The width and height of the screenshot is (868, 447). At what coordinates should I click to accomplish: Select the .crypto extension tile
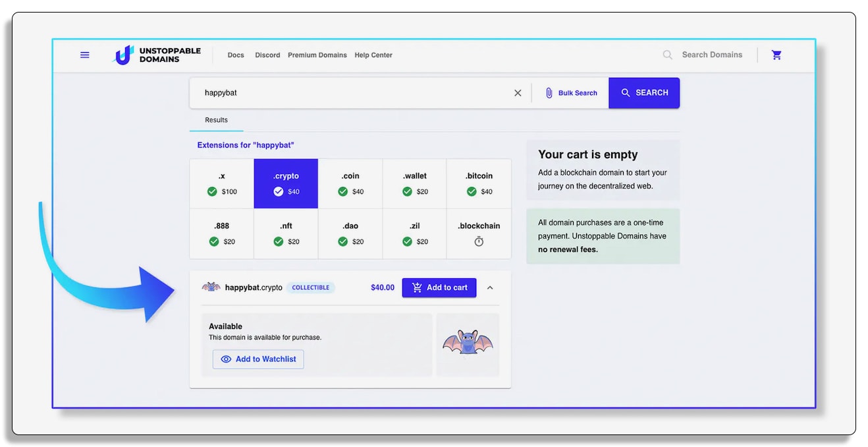coord(286,184)
